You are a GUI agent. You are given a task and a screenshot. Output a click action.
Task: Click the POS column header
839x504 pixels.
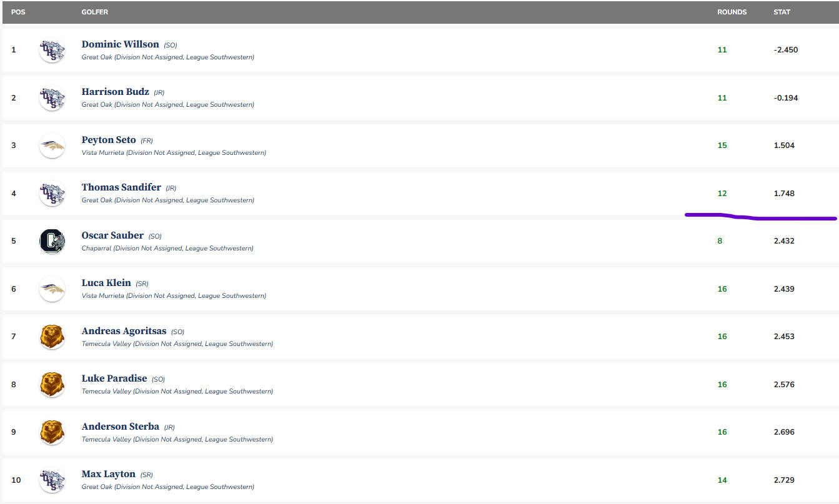(18, 12)
